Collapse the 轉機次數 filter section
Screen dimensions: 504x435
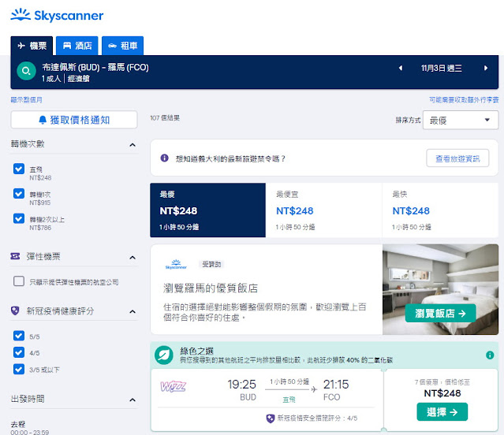pyautogui.click(x=133, y=145)
